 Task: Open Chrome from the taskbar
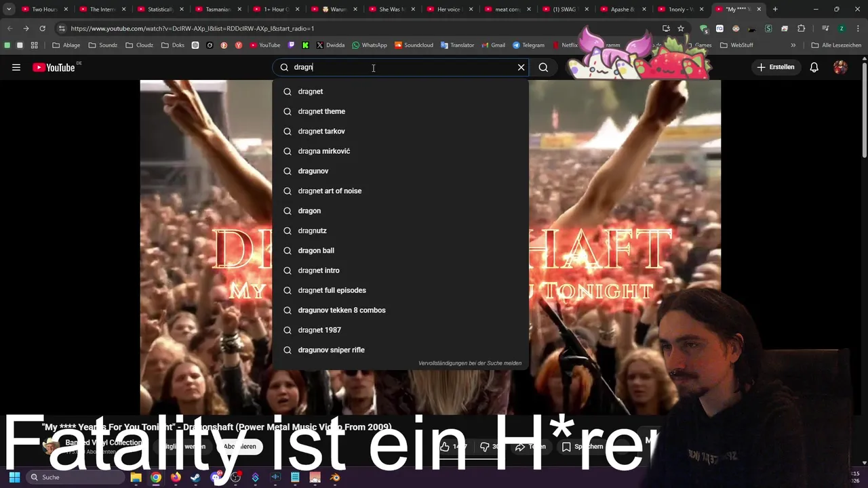[156, 477]
